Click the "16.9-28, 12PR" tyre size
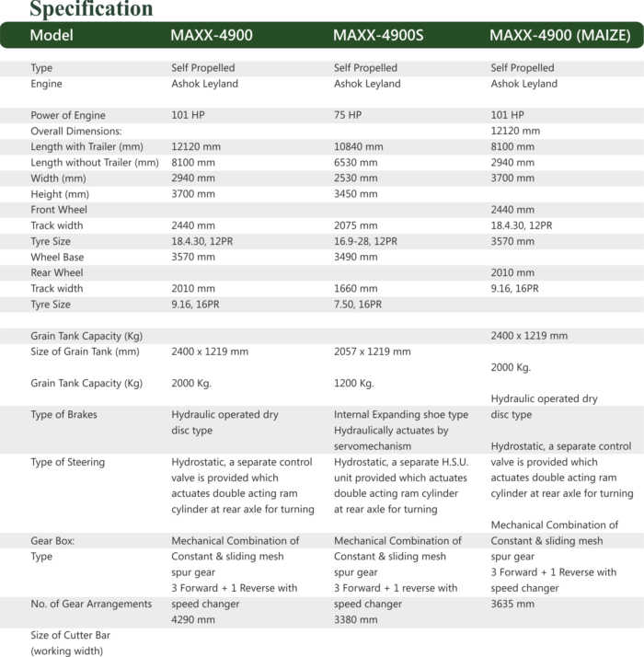Image resolution: width=644 pixels, height=657 pixels. pyautogui.click(x=365, y=242)
